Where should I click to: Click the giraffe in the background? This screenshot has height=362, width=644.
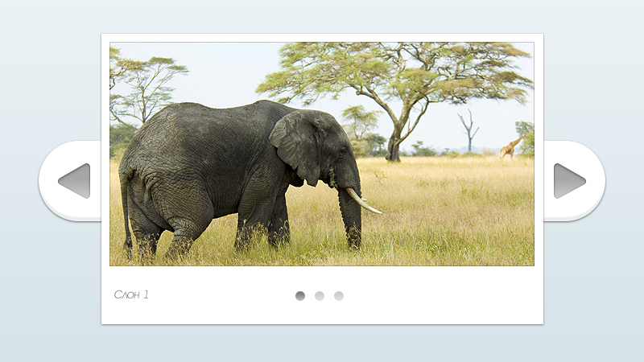point(510,147)
